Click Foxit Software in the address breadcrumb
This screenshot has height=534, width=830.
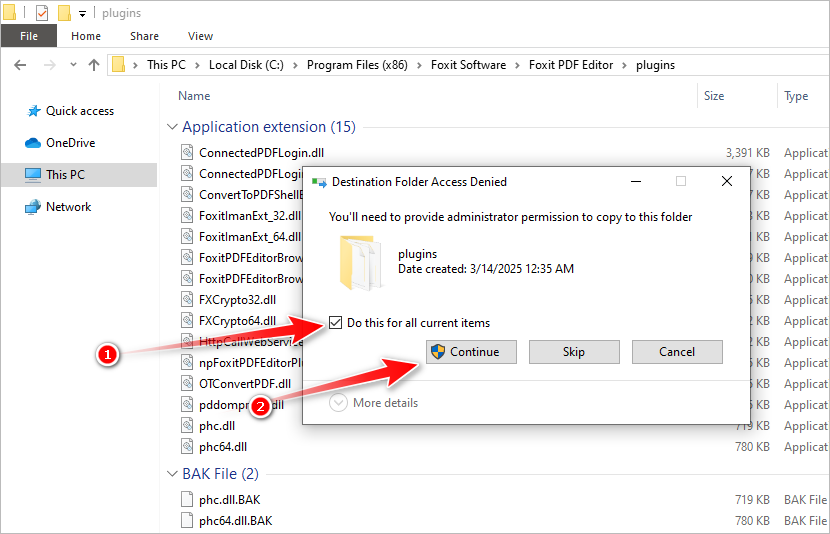(468, 65)
